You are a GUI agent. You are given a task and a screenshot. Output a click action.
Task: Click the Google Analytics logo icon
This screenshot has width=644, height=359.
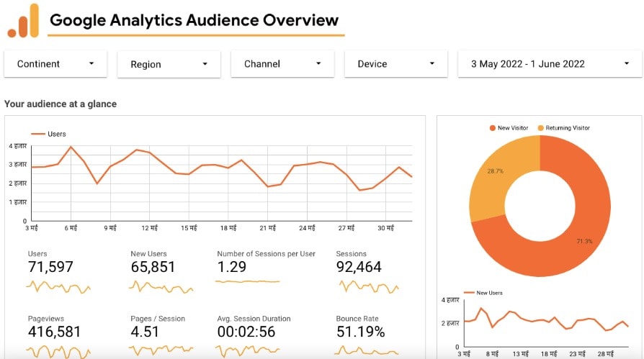point(23,21)
